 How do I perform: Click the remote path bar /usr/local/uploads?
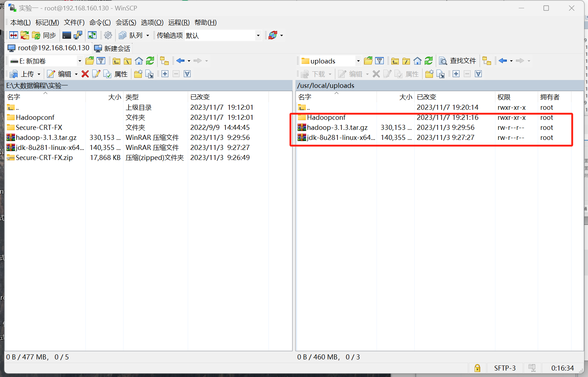pyautogui.click(x=440, y=85)
